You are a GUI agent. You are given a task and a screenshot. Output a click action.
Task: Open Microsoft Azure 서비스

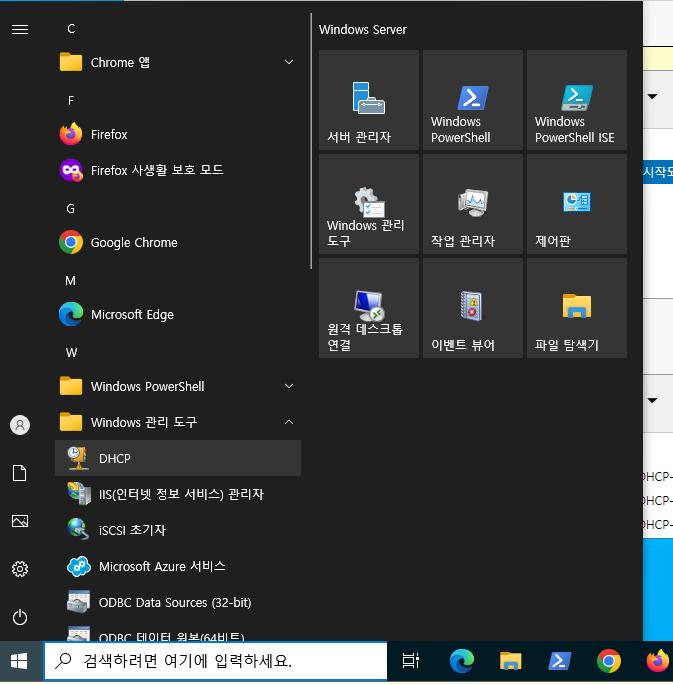(x=178, y=566)
